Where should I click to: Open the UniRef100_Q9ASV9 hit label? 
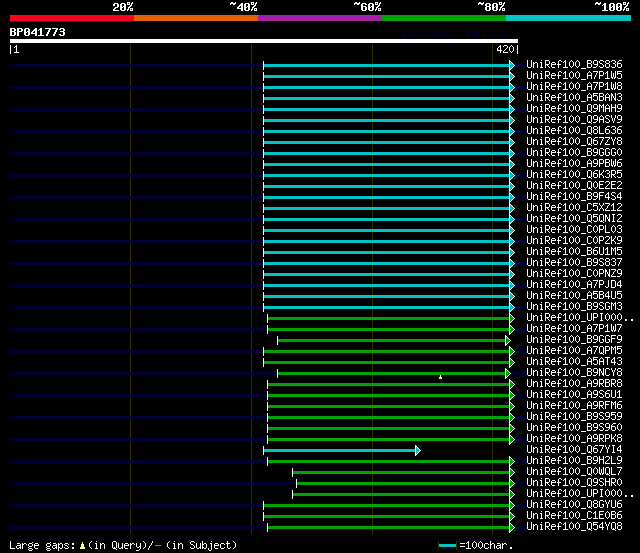pyautogui.click(x=574, y=120)
